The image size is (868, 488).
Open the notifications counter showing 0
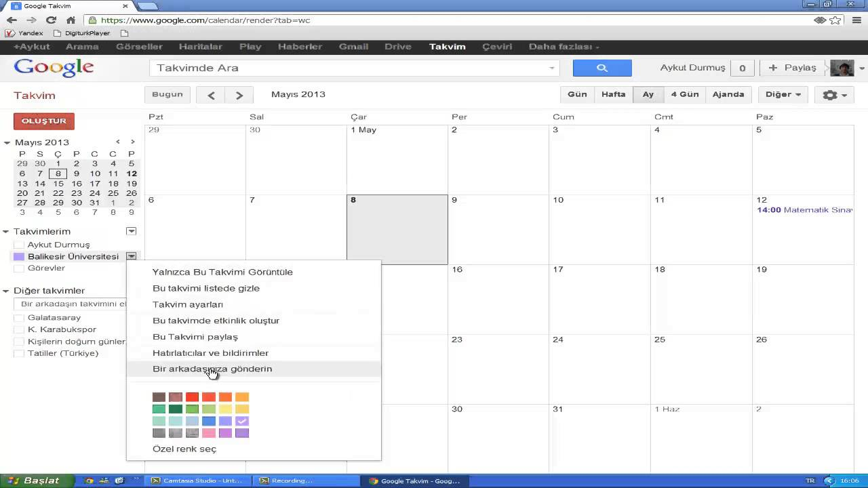(743, 68)
